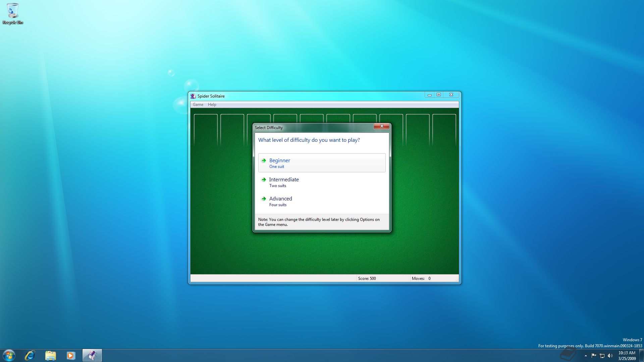Open Windows Explorer folder on taskbar
644x362 pixels.
click(x=50, y=355)
